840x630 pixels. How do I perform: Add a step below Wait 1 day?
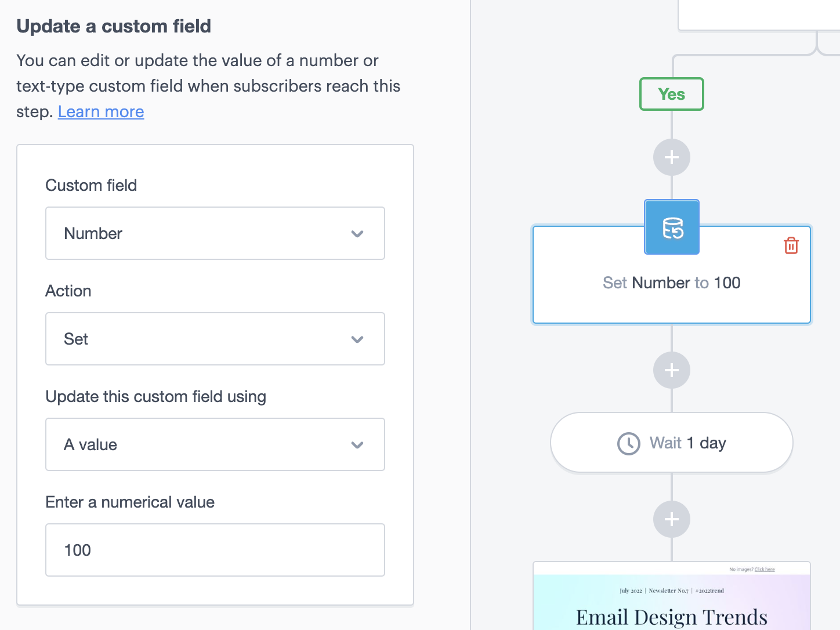tap(671, 519)
